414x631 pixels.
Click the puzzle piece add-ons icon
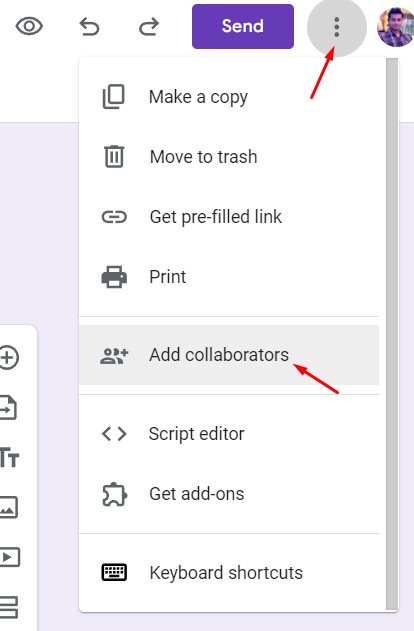[x=115, y=494]
